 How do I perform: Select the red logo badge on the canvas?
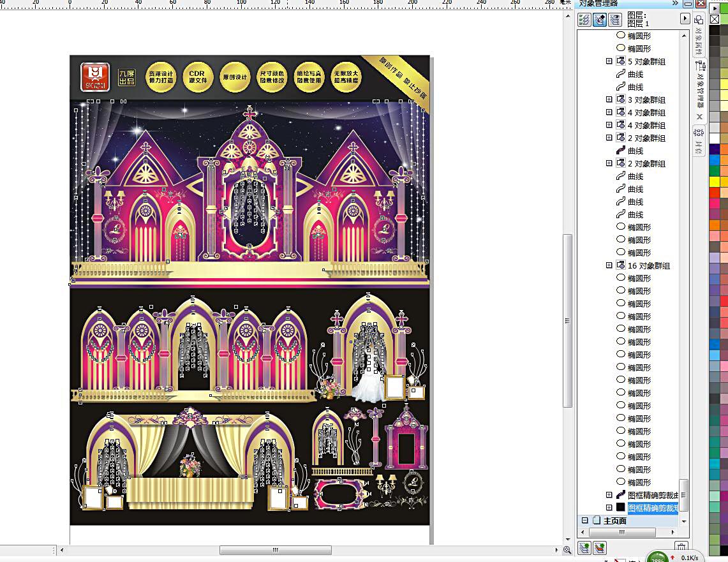(x=95, y=77)
